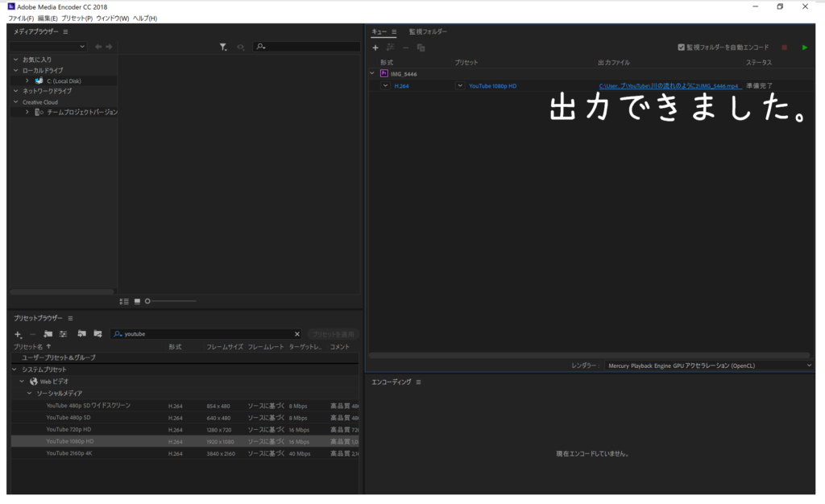This screenshot has width=825, height=504.
Task: Collapse the Web ビデオ preset group
Action: click(x=22, y=382)
